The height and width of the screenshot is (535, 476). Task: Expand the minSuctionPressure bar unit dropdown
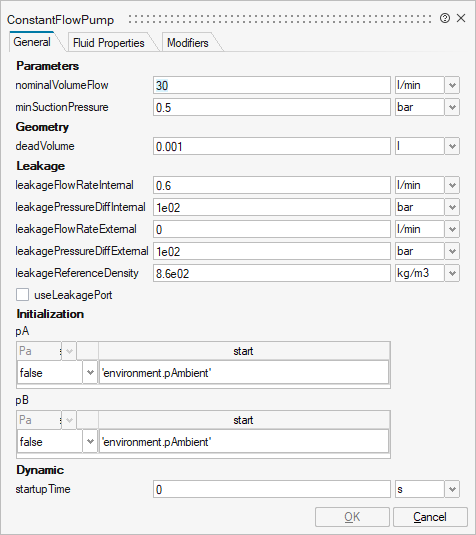(452, 107)
